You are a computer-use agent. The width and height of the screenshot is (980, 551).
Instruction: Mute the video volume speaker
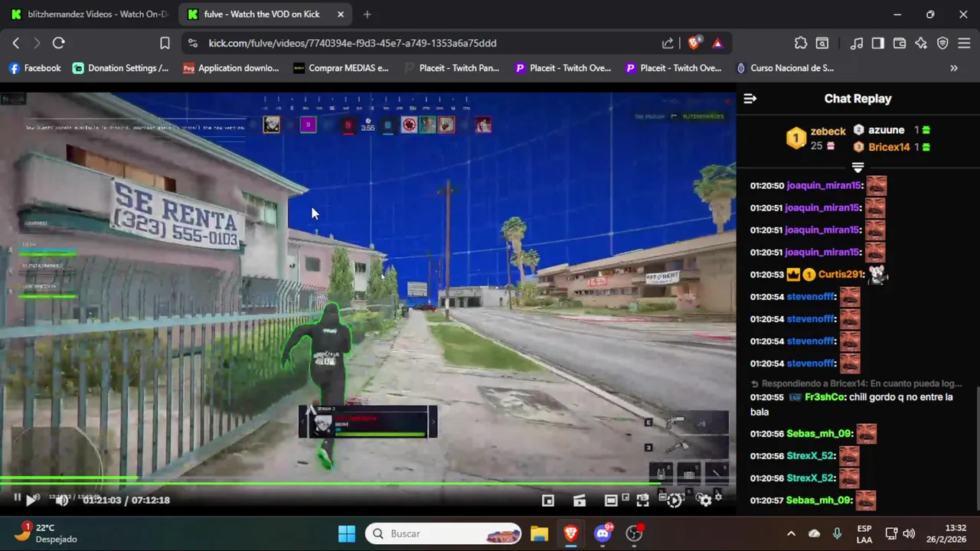pos(62,500)
